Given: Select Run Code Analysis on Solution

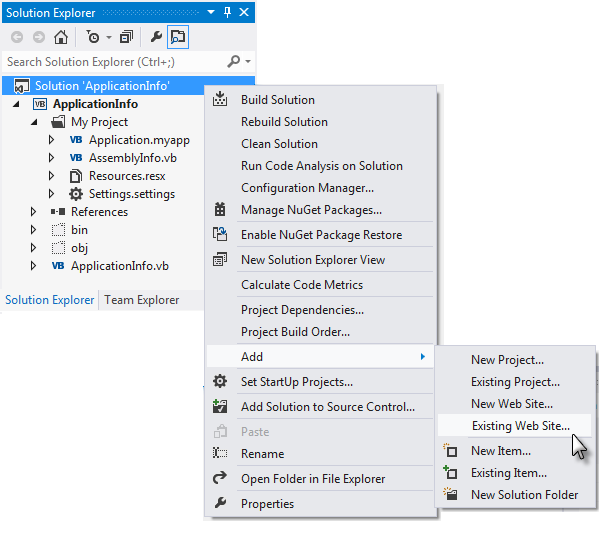Looking at the screenshot, I should 322,166.
